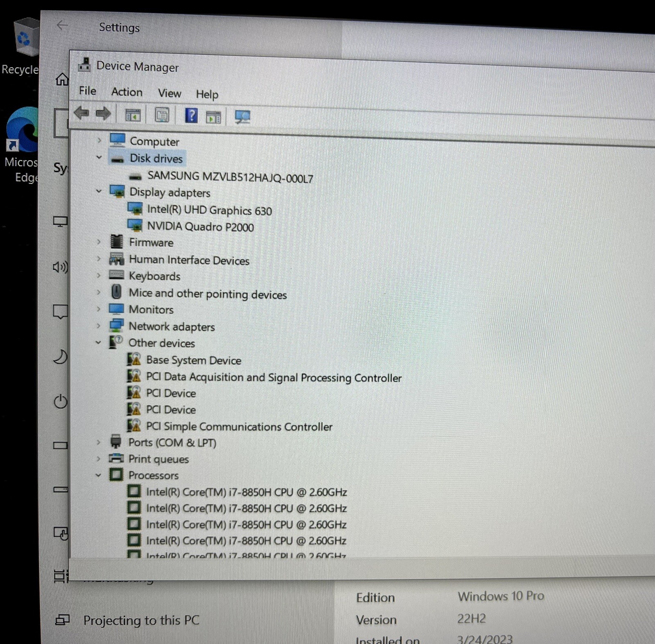The width and height of the screenshot is (655, 644).
Task: Expand the Ports (COM & LPT) category
Action: pos(98,442)
